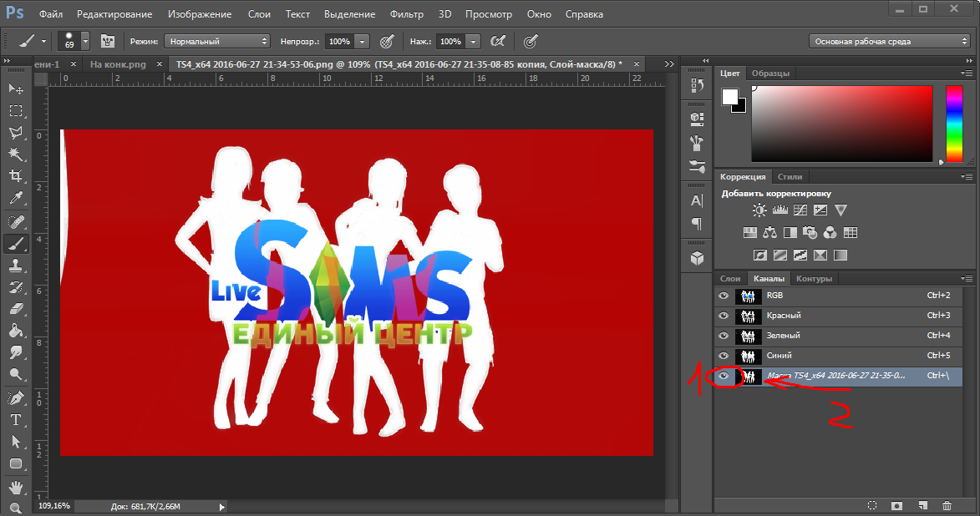Select the Zoom magnifier tool
The width and height of the screenshot is (980, 516).
(16, 508)
